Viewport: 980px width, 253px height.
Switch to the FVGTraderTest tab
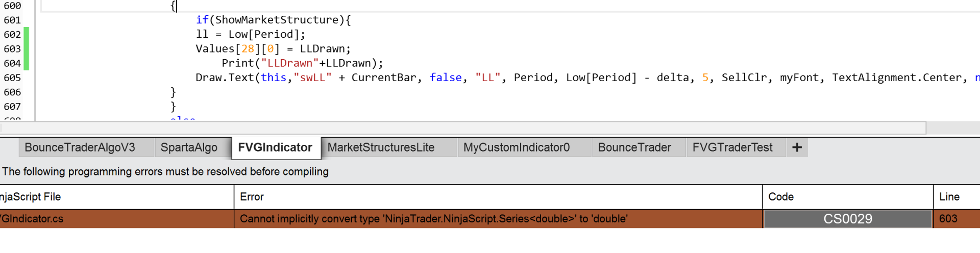(736, 147)
